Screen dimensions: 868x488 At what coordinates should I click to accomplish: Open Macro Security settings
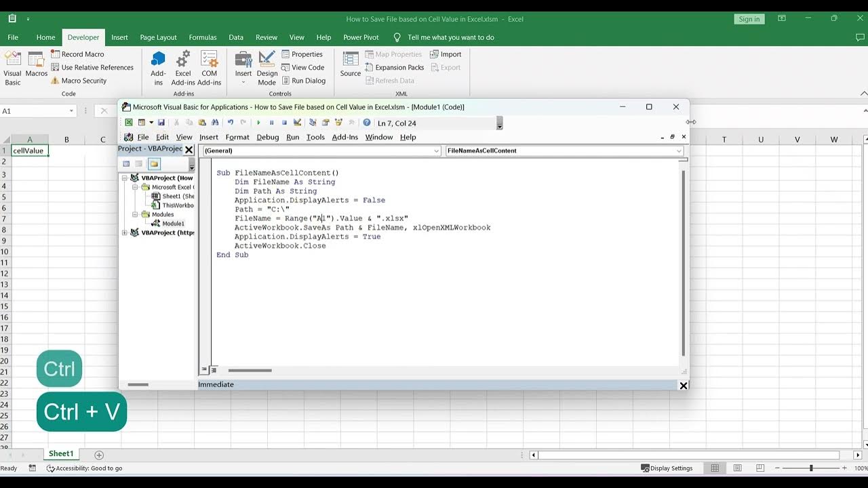pos(79,81)
